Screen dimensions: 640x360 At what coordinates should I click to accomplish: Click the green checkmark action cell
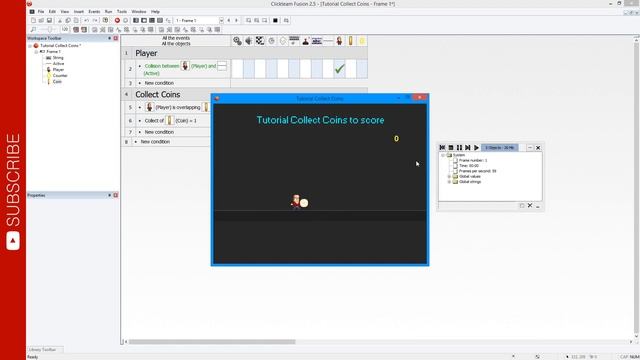pos(339,69)
